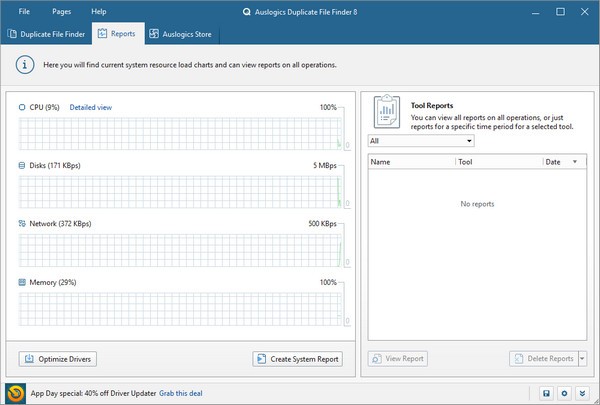The width and height of the screenshot is (600, 405).
Task: Open the 'All' tool filter dropdown
Action: tap(420, 141)
